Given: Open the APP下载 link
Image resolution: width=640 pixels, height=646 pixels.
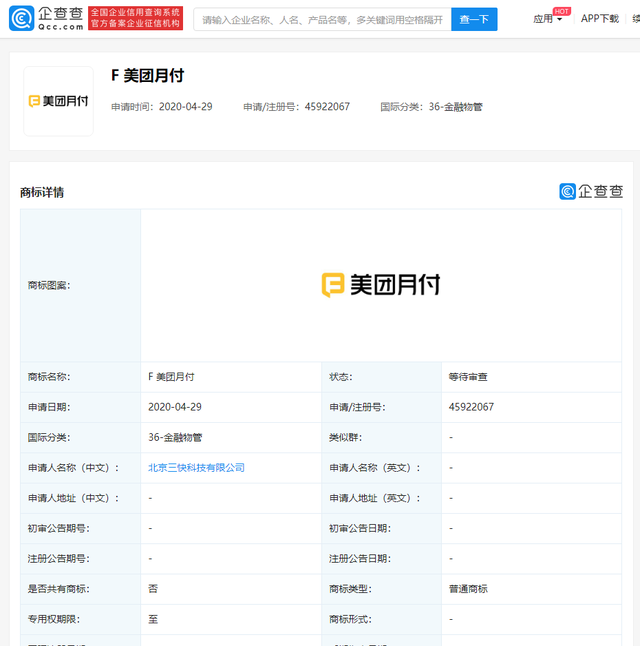Looking at the screenshot, I should (x=600, y=19).
